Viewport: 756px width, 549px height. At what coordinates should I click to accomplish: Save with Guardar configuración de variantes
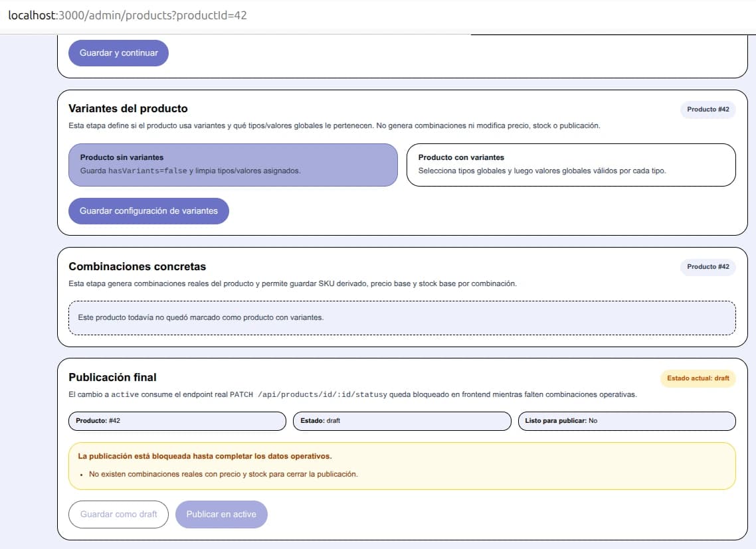coord(148,211)
